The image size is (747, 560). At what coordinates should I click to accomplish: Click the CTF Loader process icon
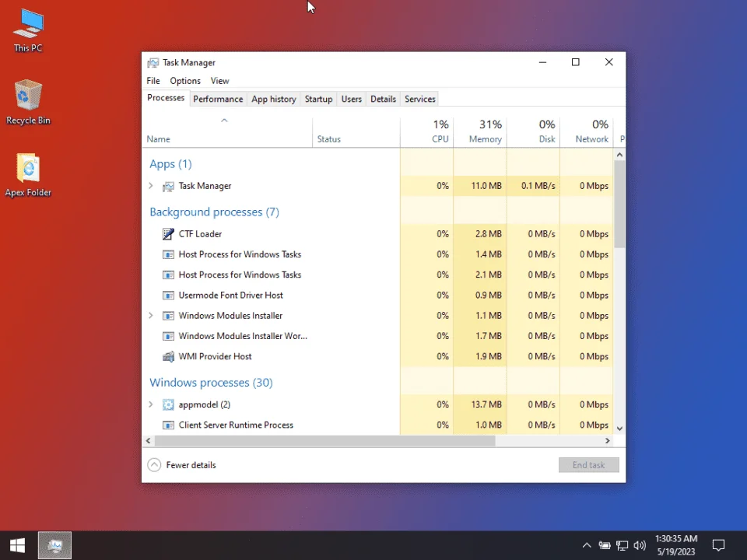point(168,234)
